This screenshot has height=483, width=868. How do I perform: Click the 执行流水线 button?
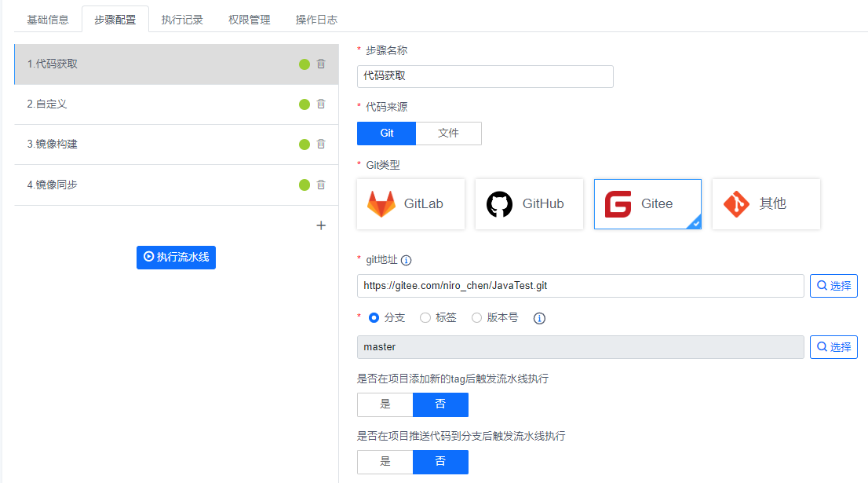(176, 258)
